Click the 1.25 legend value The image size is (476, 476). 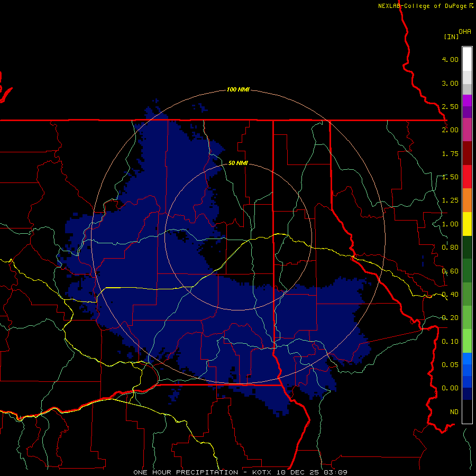[450, 200]
